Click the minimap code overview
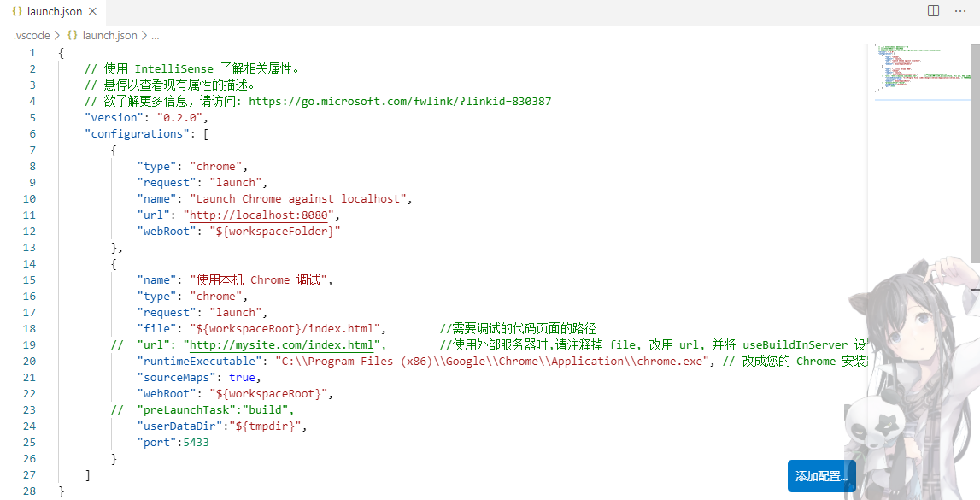The width and height of the screenshot is (980, 500). (922, 68)
